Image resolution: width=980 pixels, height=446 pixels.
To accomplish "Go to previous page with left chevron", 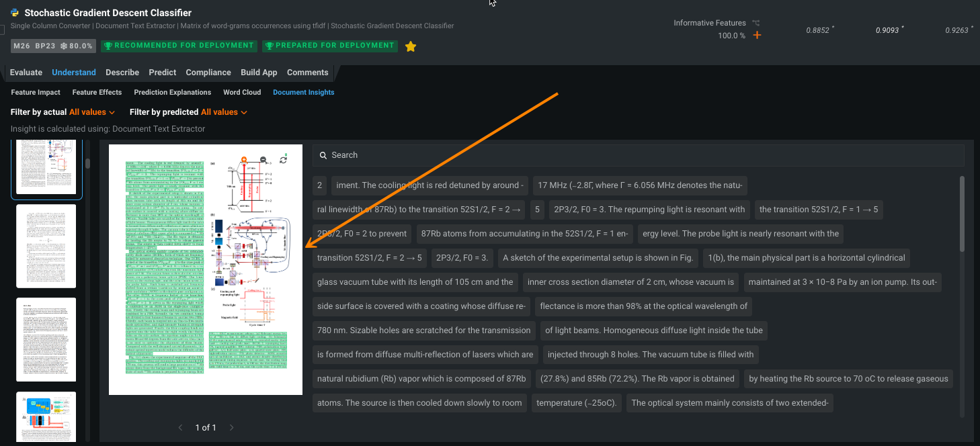I will 180,428.
